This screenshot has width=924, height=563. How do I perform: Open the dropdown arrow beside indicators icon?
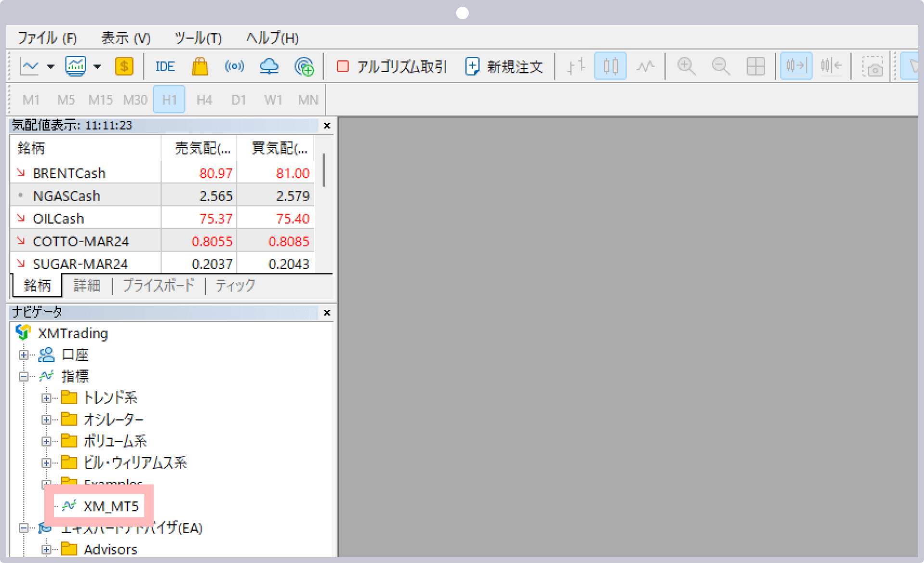point(97,66)
